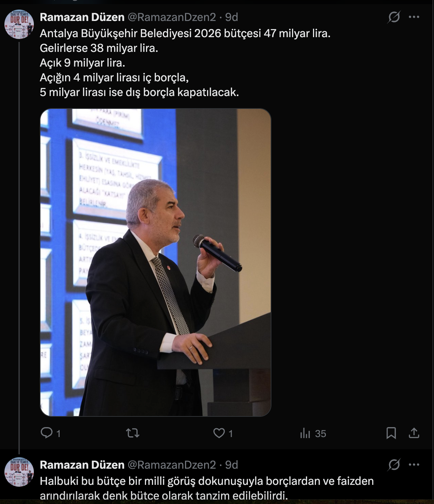Click Grok icon on second tweet
The height and width of the screenshot is (504, 434).
click(x=394, y=465)
